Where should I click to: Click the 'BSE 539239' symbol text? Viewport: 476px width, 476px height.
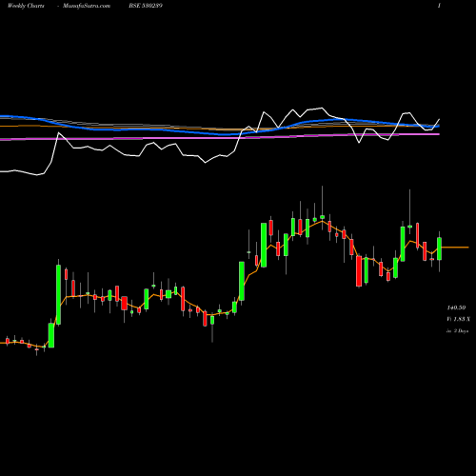pyautogui.click(x=146, y=6)
